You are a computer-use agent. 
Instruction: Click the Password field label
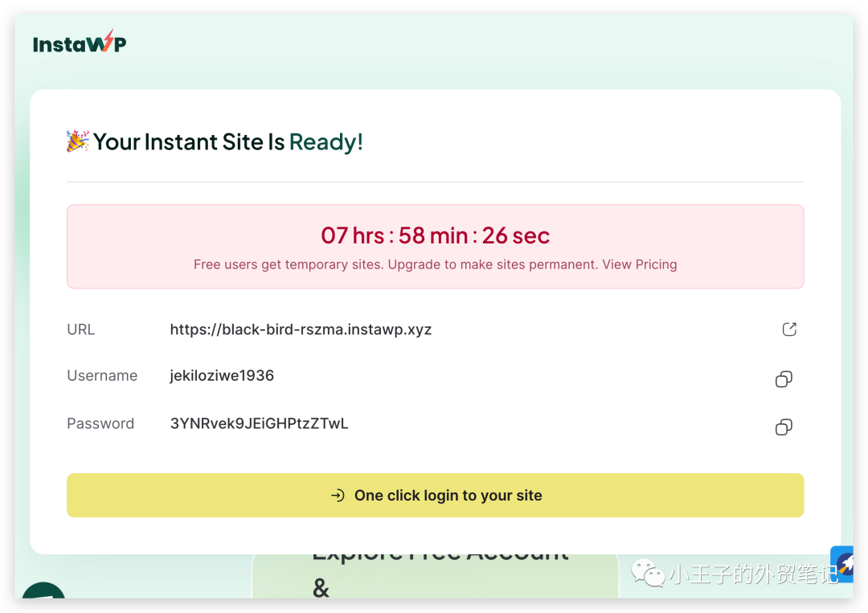pyautogui.click(x=100, y=423)
